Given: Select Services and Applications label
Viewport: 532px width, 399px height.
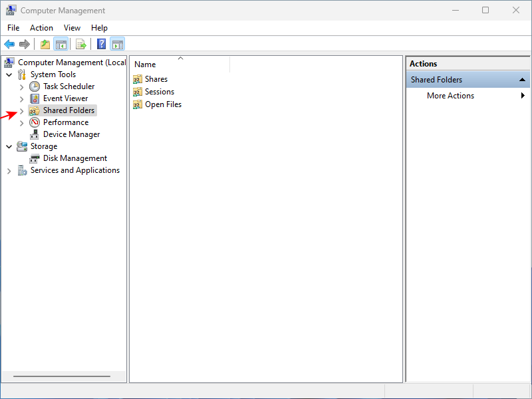Looking at the screenshot, I should click(75, 170).
